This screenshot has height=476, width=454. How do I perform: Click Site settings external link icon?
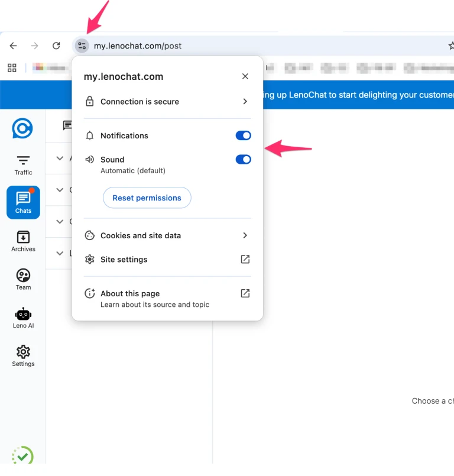pos(245,259)
